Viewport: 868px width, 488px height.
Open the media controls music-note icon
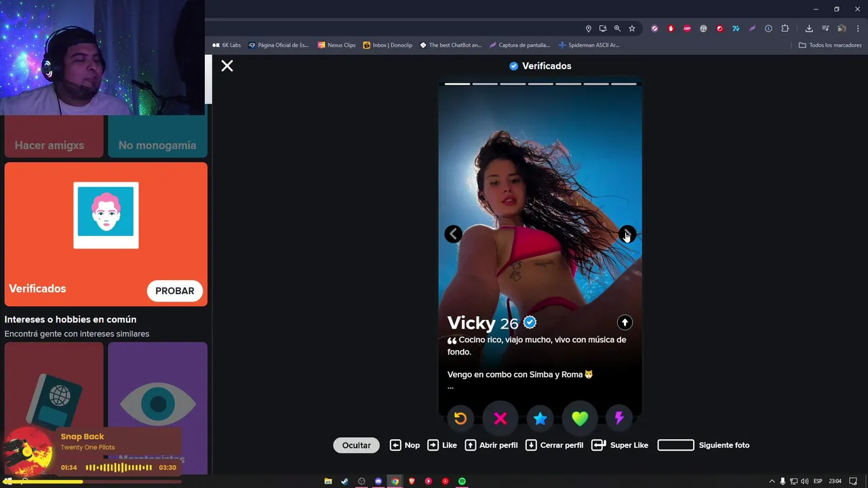(x=825, y=28)
